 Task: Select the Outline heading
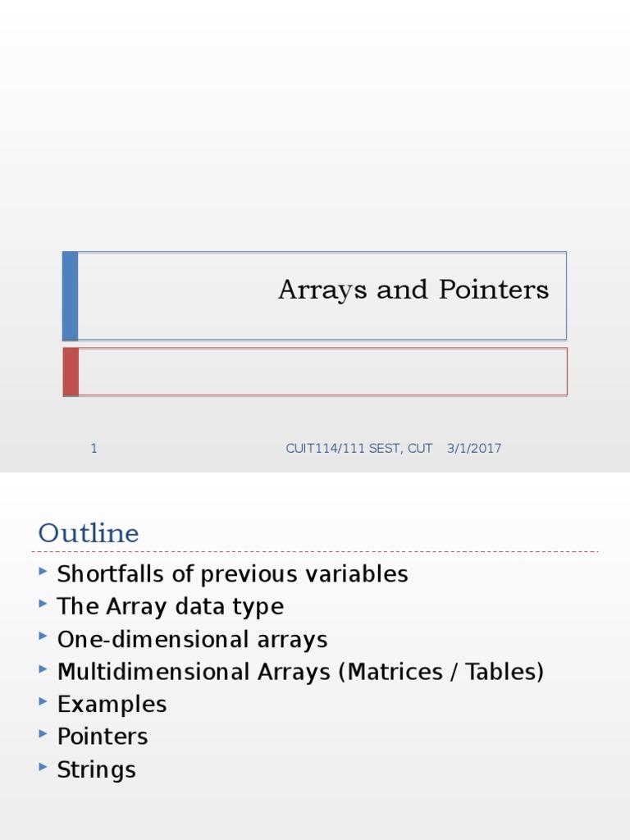pyautogui.click(x=89, y=534)
